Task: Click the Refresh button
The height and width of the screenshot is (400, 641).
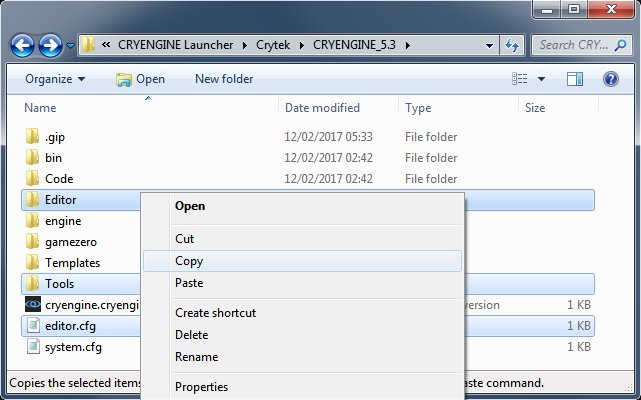Action: pos(512,45)
